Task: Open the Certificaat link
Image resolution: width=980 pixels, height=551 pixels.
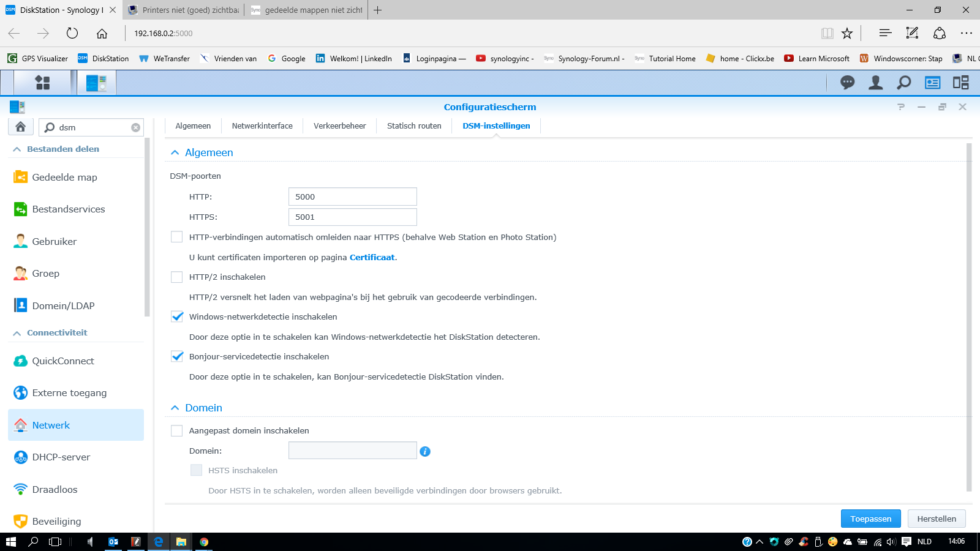Action: coord(372,258)
